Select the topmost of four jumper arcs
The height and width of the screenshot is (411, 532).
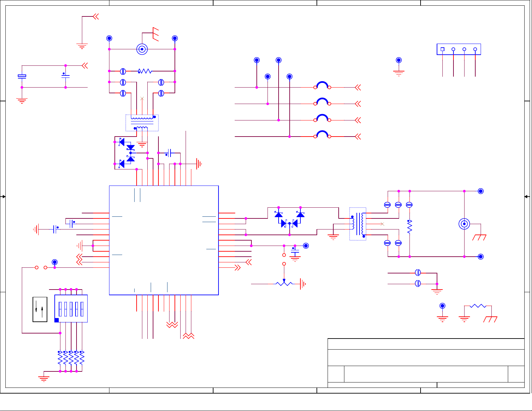pos(322,85)
